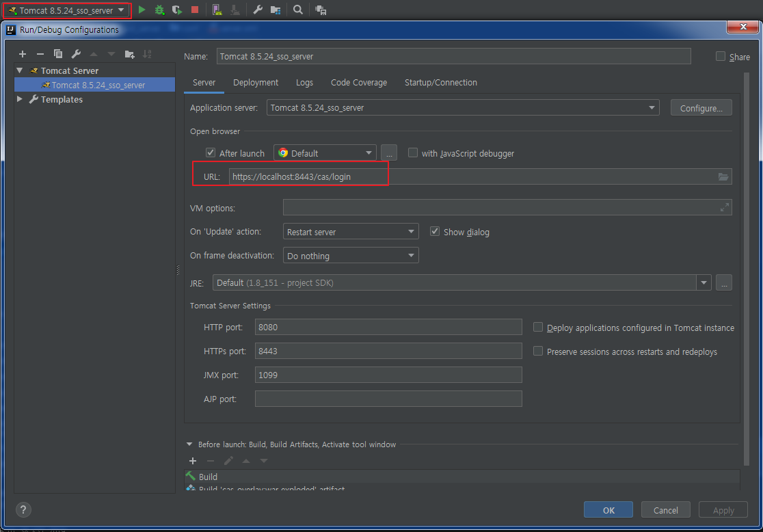Remove before-launch task with minus icon
This screenshot has width=763, height=532.
pos(211,461)
